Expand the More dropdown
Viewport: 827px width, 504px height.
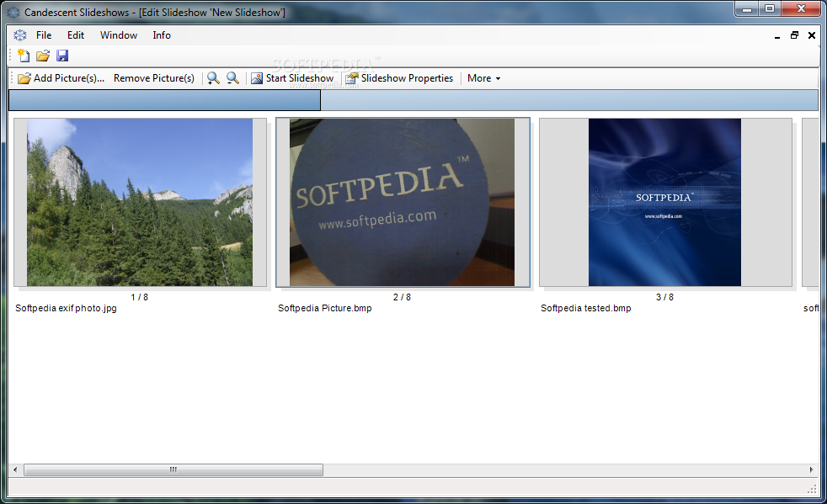coord(483,78)
